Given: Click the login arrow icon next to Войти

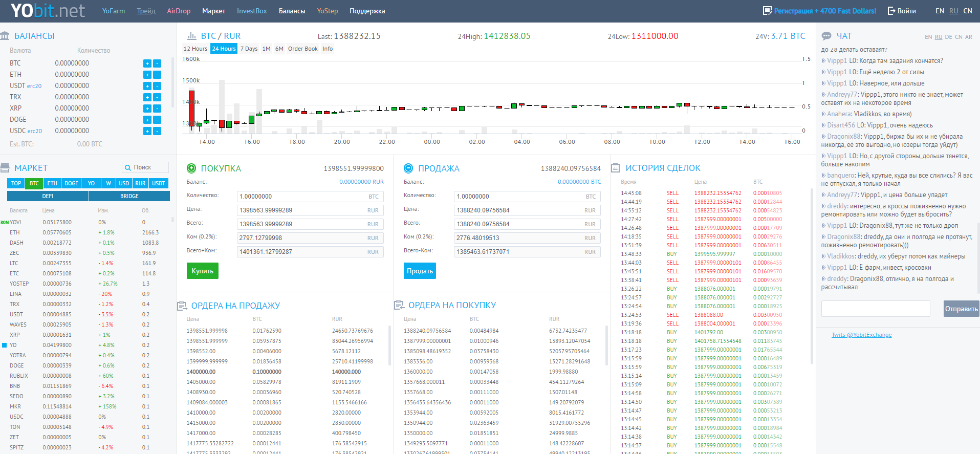Looking at the screenshot, I should 891,11.
